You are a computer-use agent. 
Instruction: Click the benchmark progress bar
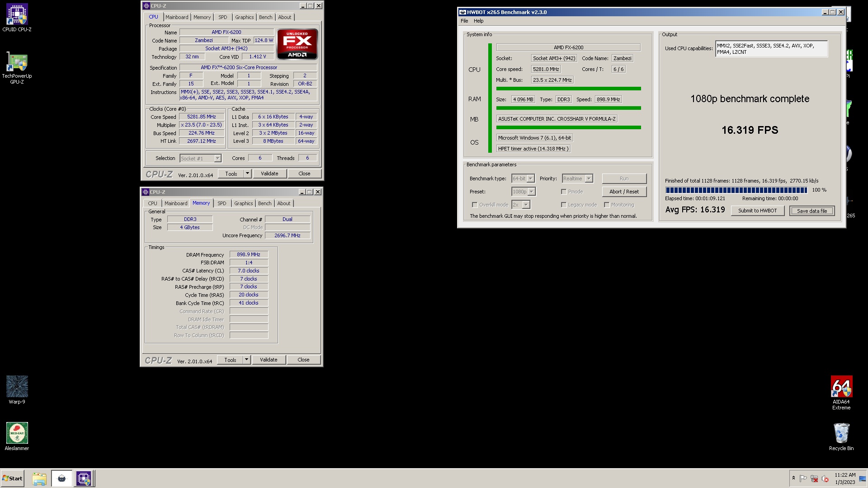(x=736, y=190)
